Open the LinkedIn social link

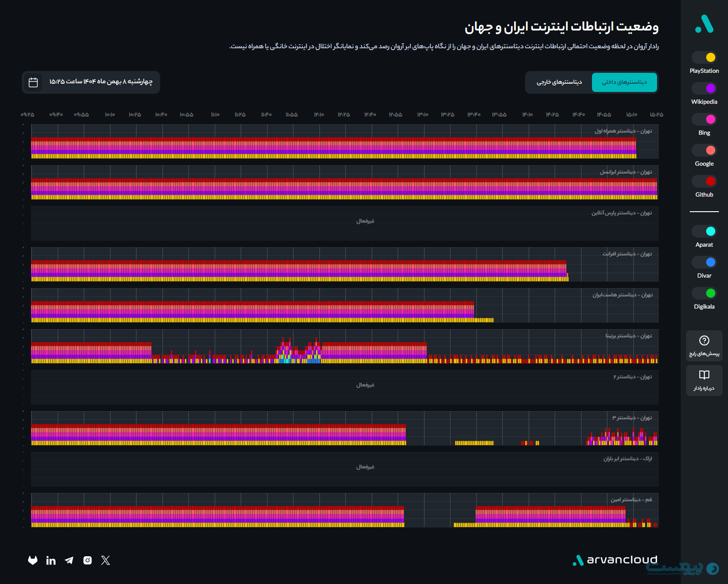[x=51, y=560]
